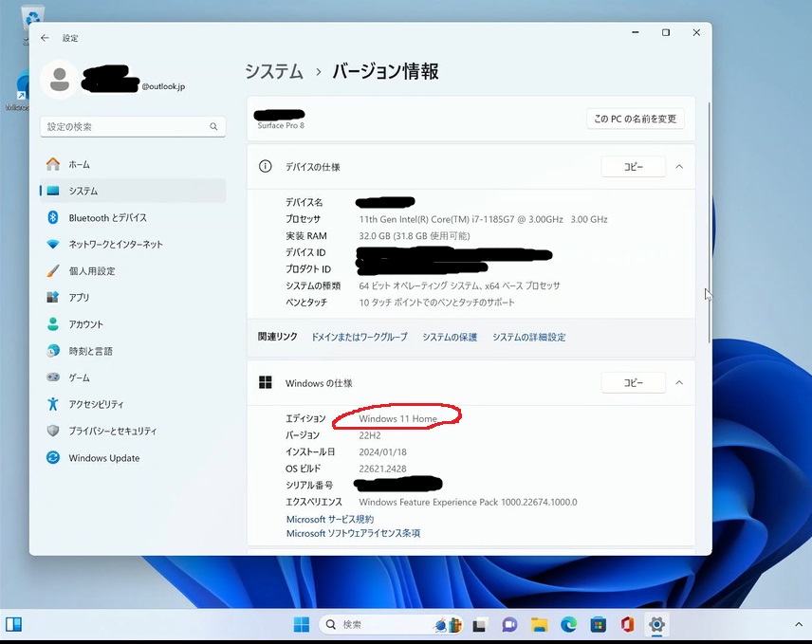
Task: Click the 32.0 GB RAM value
Action: point(415,236)
